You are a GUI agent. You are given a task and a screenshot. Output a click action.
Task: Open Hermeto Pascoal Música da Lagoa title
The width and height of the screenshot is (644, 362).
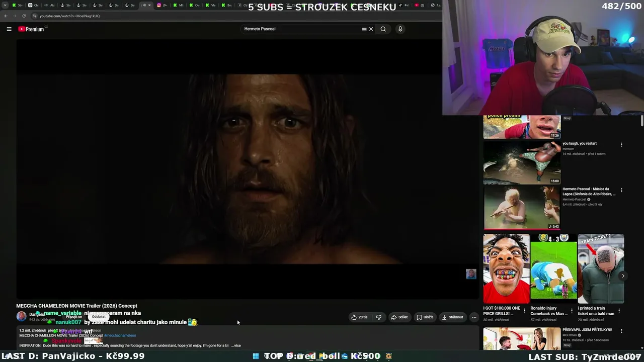[x=589, y=192]
